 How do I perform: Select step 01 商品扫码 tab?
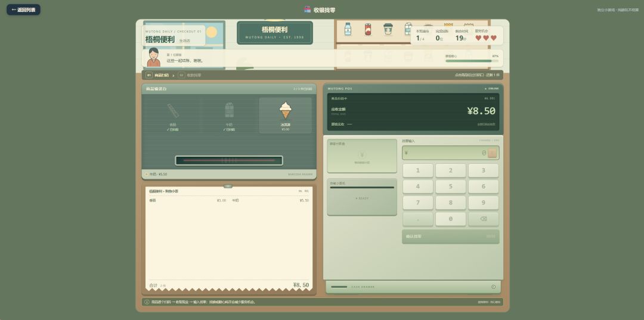coord(157,75)
